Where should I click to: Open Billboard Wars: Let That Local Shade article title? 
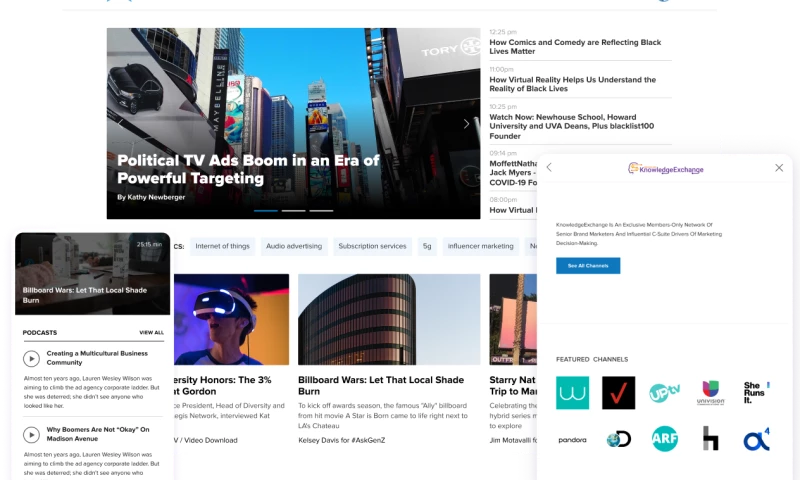pyautogui.click(x=381, y=386)
